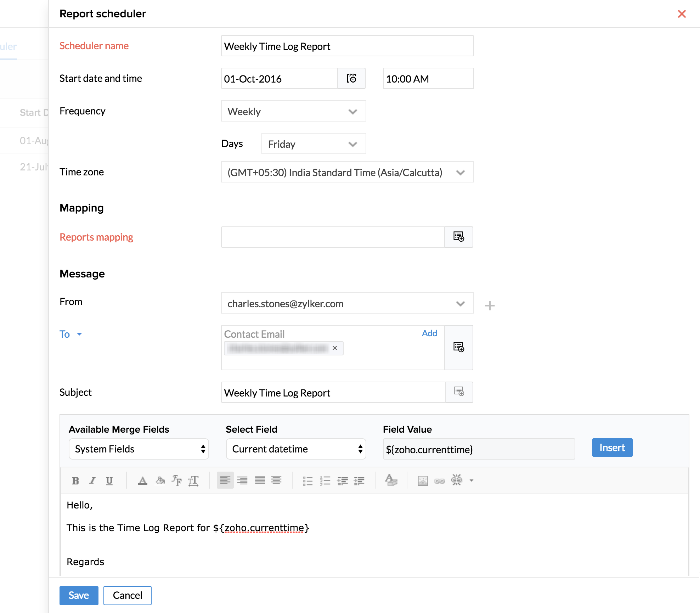Screen dimensions: 700x613
Task: Click the remove formatting eraser icon
Action: click(x=391, y=480)
